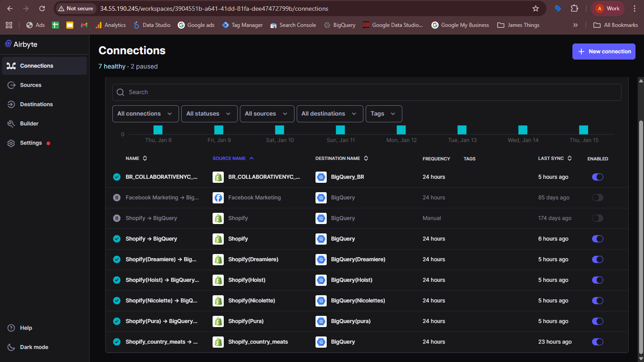The width and height of the screenshot is (644, 362).
Task: Enable the Facebook Marketing connection toggle
Action: (x=597, y=198)
